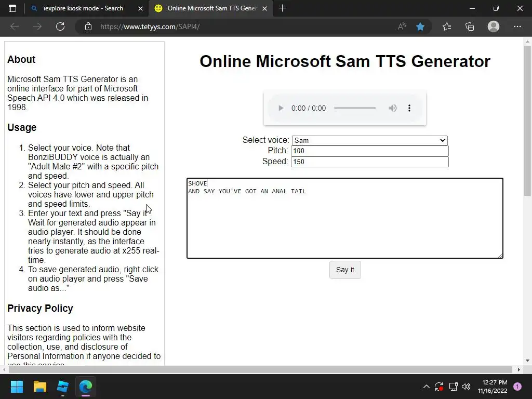
Task: Click the page vertical scrollbar thumb
Action: [x=527, y=121]
